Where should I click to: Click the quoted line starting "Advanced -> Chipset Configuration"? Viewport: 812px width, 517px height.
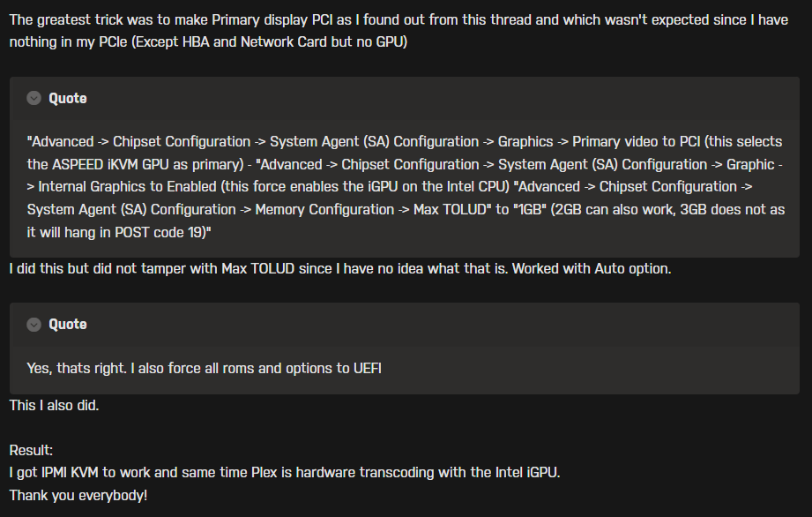coord(405,141)
